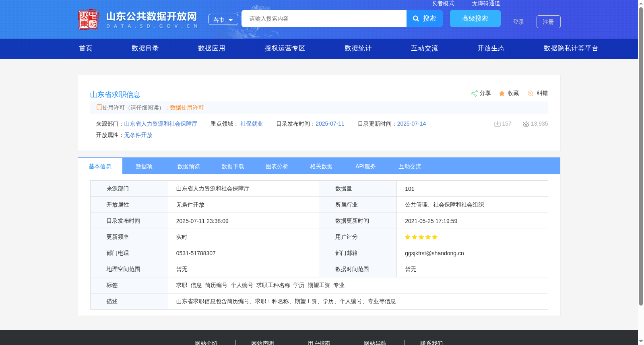The height and width of the screenshot is (345, 644).
Task: Open 开放生态 navigation menu
Action: pos(491,48)
